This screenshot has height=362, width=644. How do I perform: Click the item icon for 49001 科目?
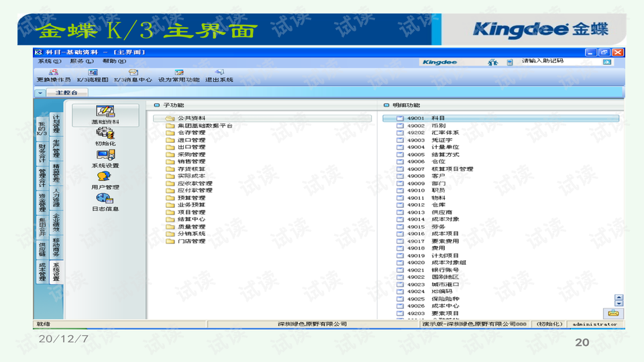tap(400, 118)
